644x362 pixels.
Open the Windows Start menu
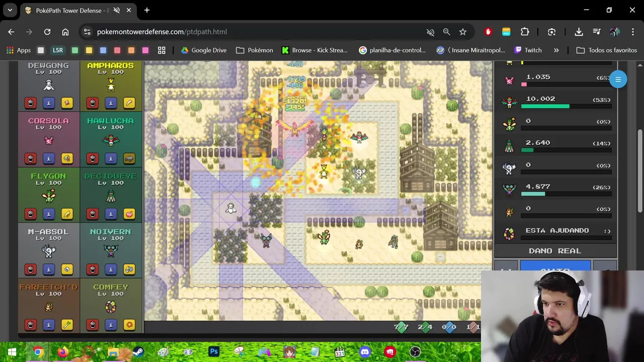12,352
